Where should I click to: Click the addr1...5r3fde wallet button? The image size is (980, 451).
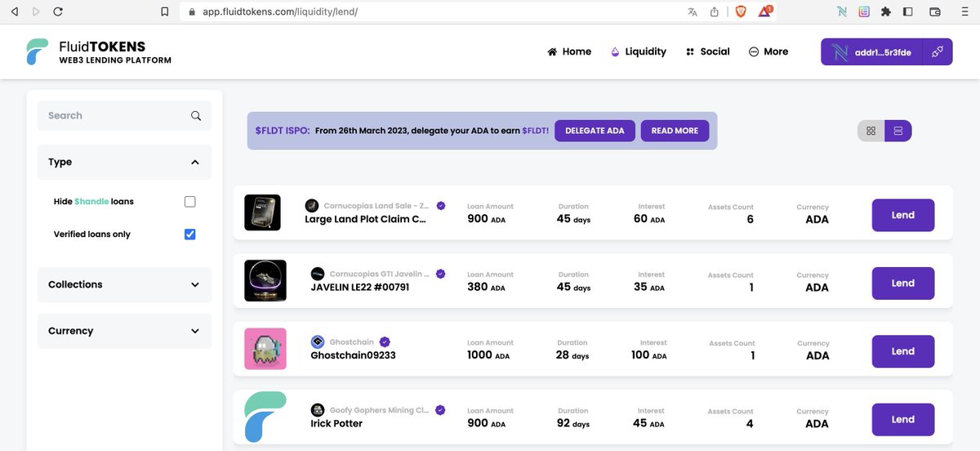tap(872, 51)
